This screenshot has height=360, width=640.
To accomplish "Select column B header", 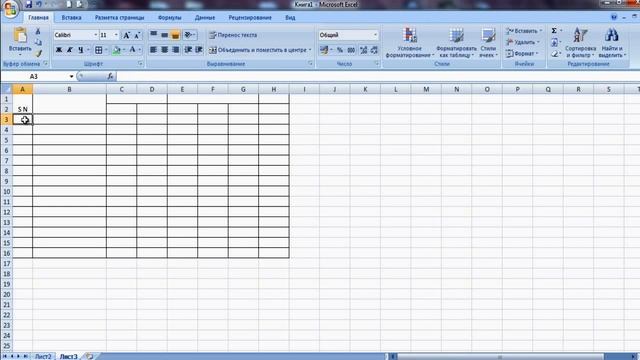I will tap(69, 89).
